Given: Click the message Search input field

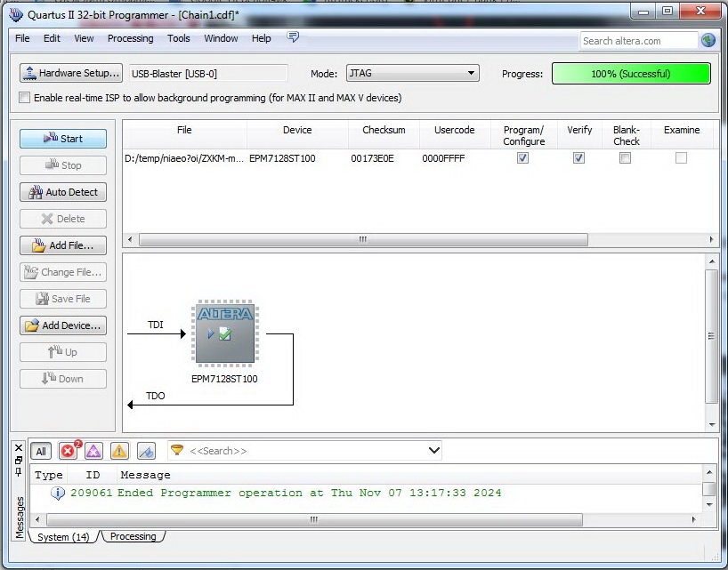Looking at the screenshot, I should pyautogui.click(x=306, y=451).
